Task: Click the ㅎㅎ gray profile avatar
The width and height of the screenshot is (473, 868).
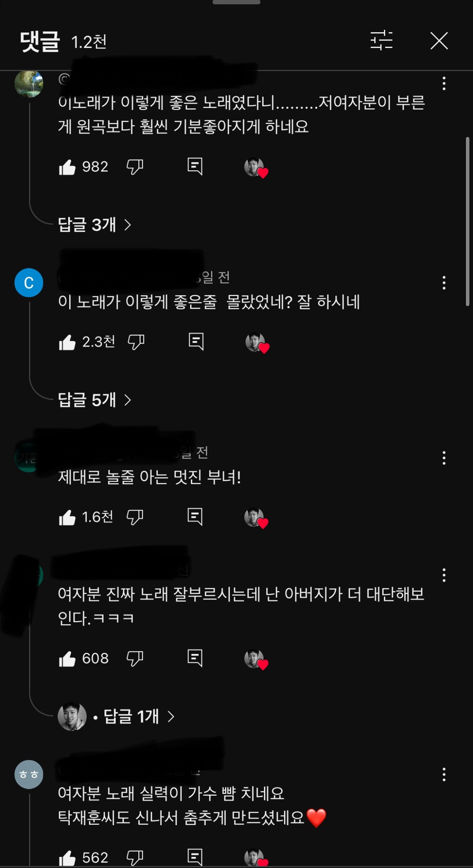Action: point(29,775)
